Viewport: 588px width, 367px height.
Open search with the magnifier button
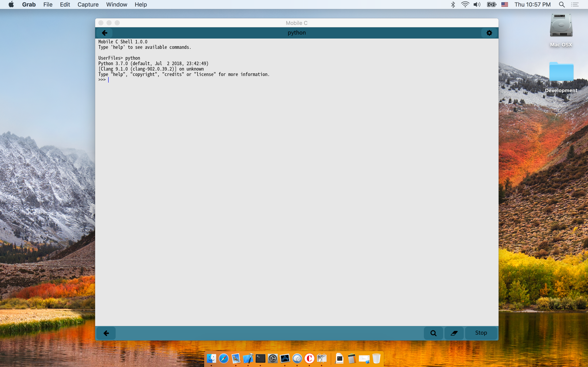433,333
